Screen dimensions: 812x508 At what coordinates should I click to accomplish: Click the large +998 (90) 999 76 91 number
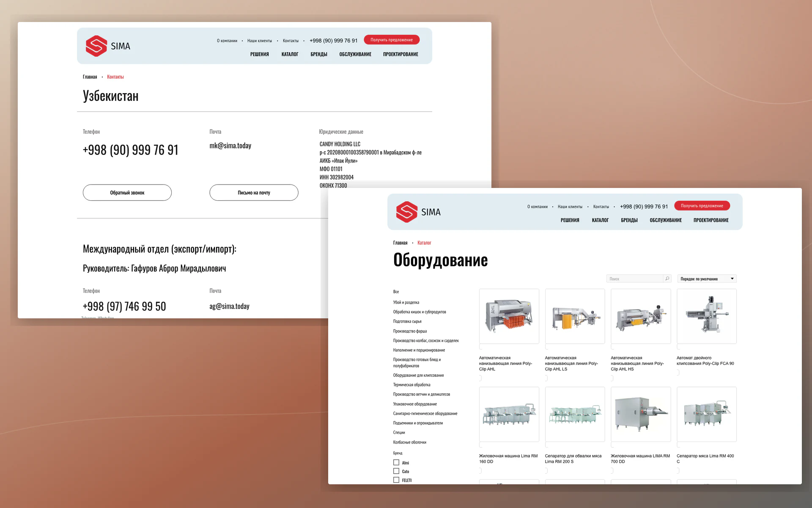(131, 150)
